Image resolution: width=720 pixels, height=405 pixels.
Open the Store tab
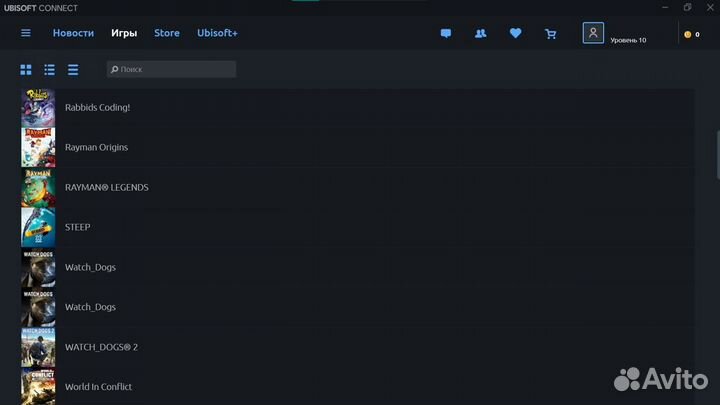(167, 33)
